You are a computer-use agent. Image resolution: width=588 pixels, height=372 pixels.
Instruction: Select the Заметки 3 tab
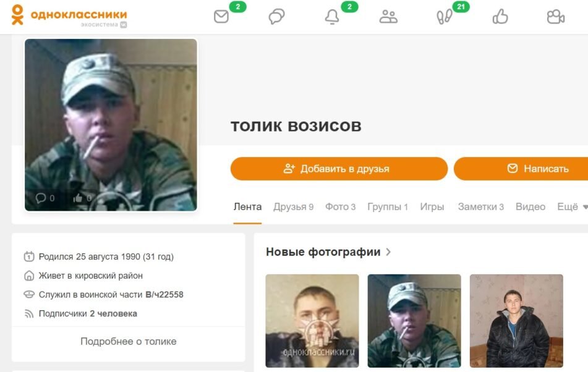point(481,207)
